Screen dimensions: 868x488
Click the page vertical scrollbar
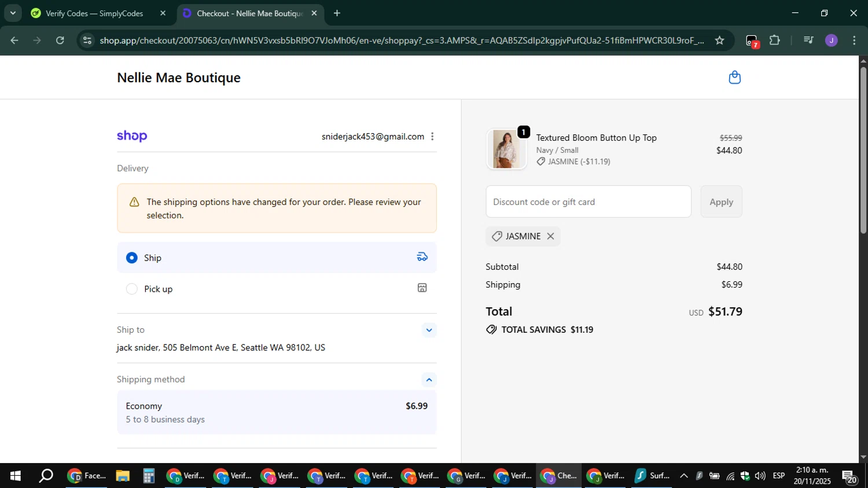tap(863, 150)
